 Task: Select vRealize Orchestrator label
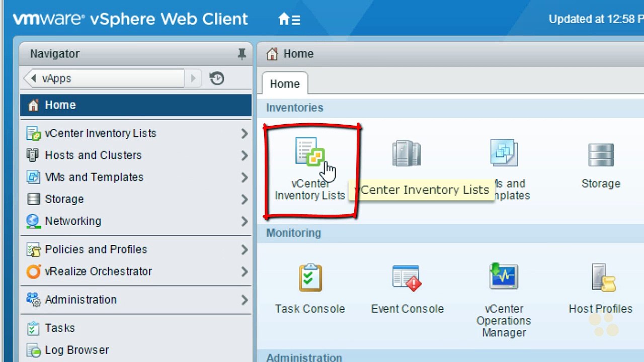coord(99,271)
